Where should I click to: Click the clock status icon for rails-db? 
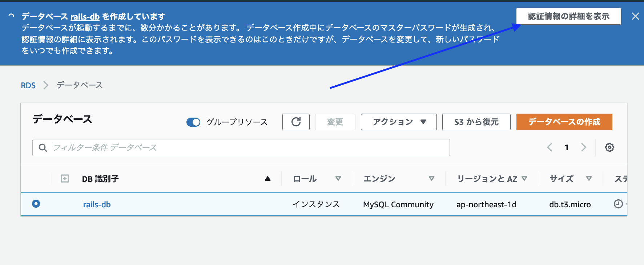tap(618, 204)
